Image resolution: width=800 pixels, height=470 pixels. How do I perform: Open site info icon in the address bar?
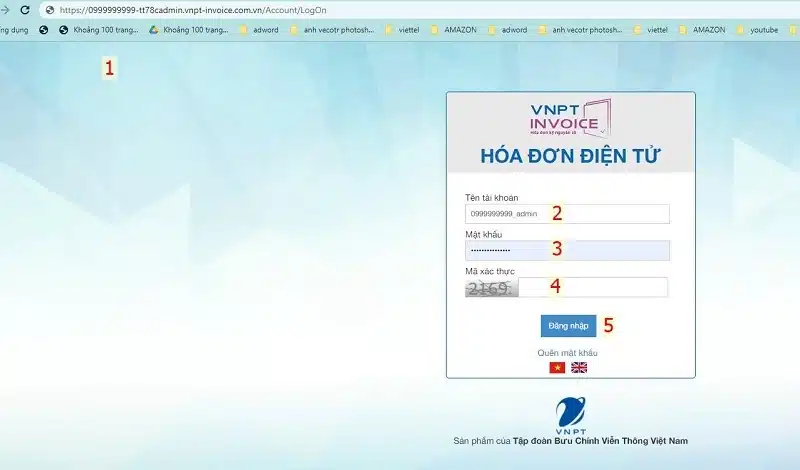[x=49, y=10]
